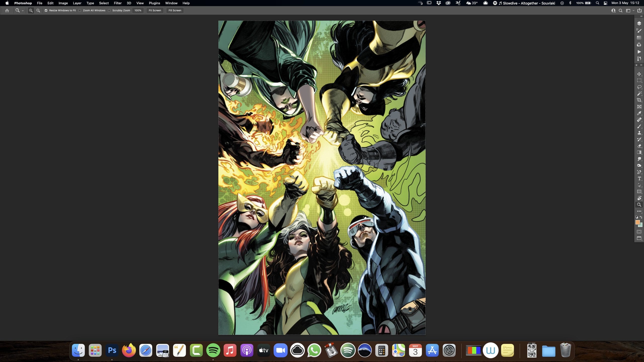644x362 pixels.
Task: Select the Sponge tool
Action: click(639, 165)
